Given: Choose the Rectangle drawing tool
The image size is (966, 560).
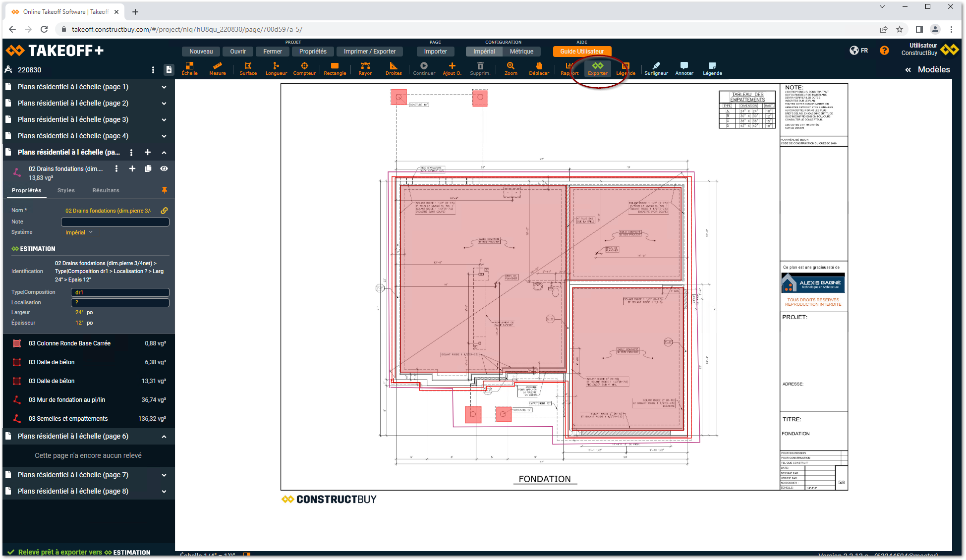Looking at the screenshot, I should [x=335, y=68].
